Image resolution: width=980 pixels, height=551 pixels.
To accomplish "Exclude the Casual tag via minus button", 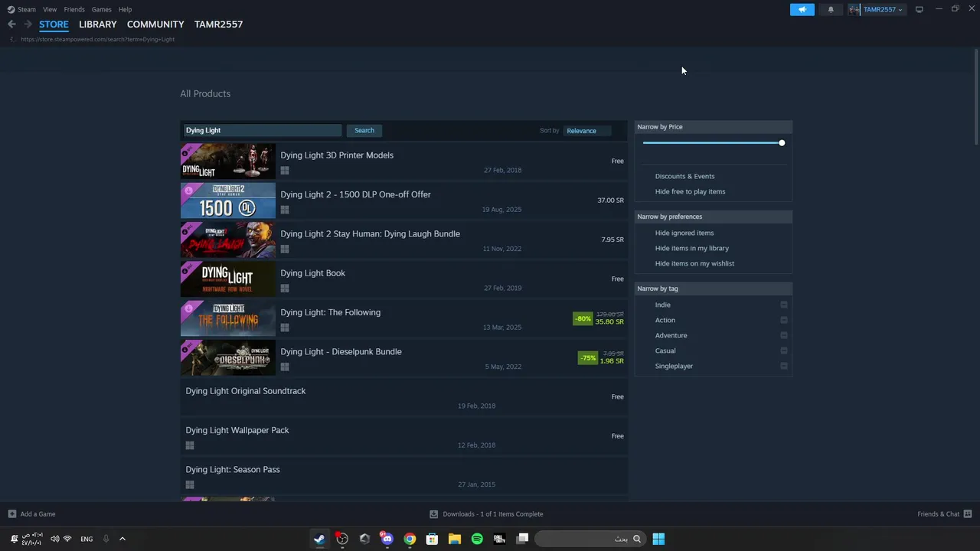I will coord(784,350).
